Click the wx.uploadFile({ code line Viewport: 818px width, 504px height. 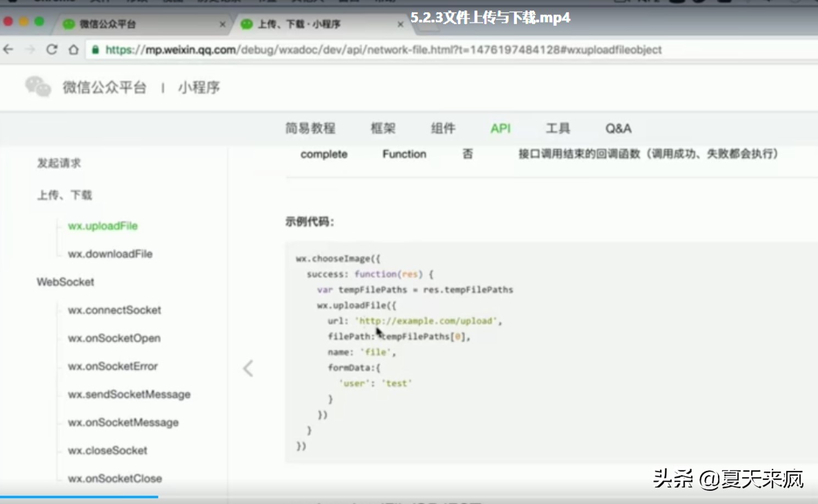click(357, 305)
